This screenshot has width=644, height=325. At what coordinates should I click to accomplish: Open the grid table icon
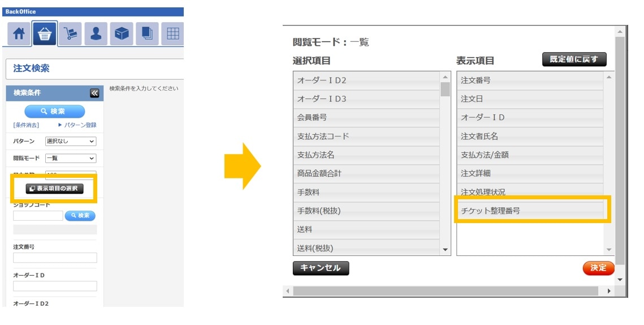(172, 33)
